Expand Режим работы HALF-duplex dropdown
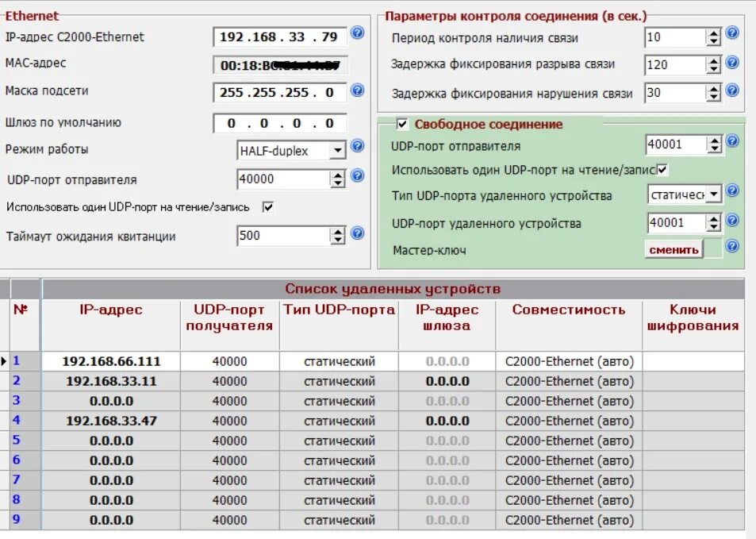Image resolution: width=756 pixels, height=539 pixels. click(338, 151)
